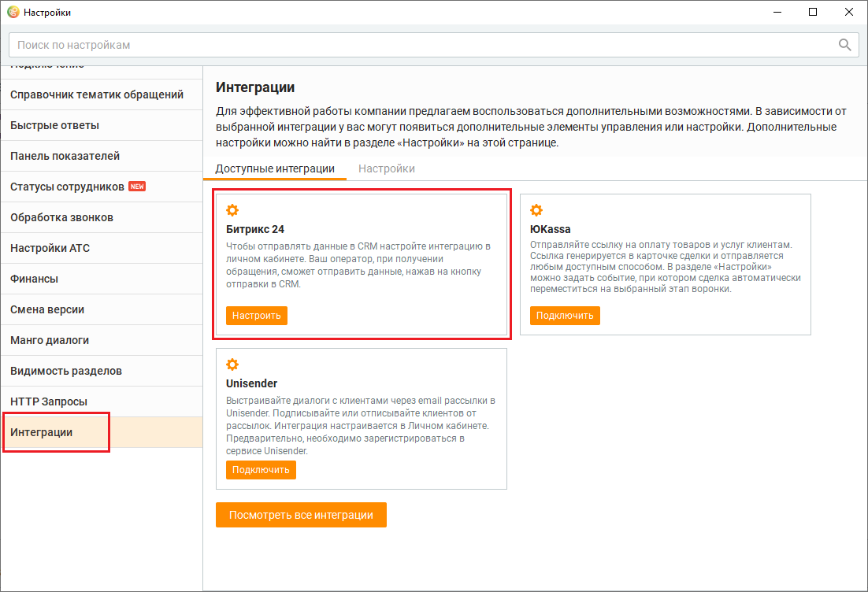Click the Интеграции page heading

tap(255, 87)
